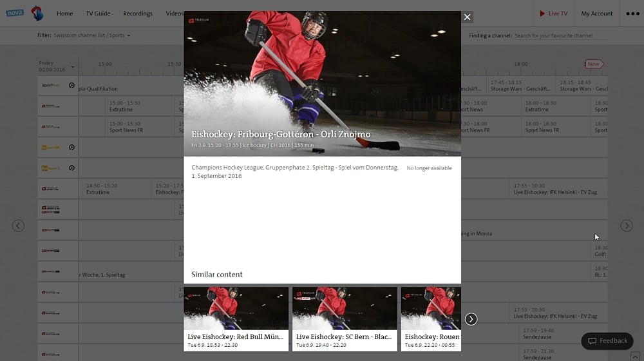Open 17:59 - 21:30 Sendepause entry

[x=563, y=354]
